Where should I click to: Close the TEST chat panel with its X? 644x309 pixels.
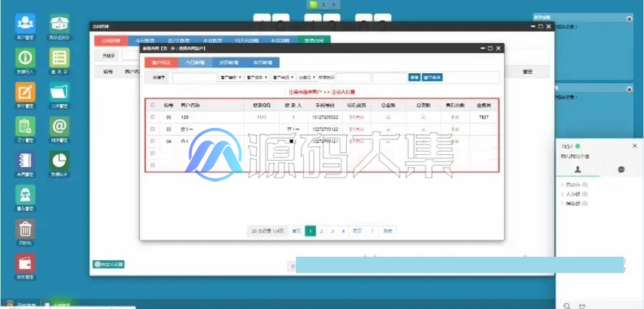pyautogui.click(x=634, y=146)
